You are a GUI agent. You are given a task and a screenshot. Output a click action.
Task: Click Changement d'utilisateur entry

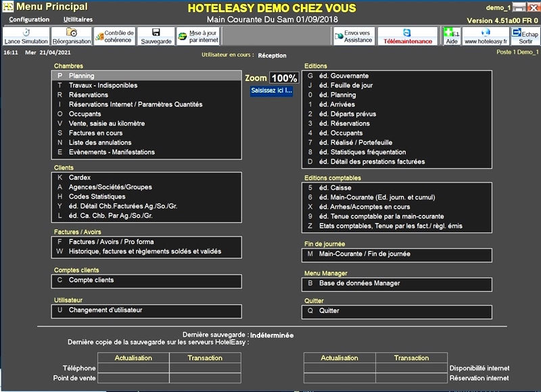click(105, 310)
